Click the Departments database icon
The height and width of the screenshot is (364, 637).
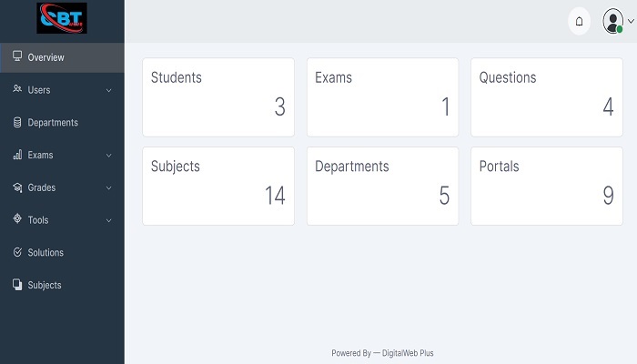(x=17, y=122)
